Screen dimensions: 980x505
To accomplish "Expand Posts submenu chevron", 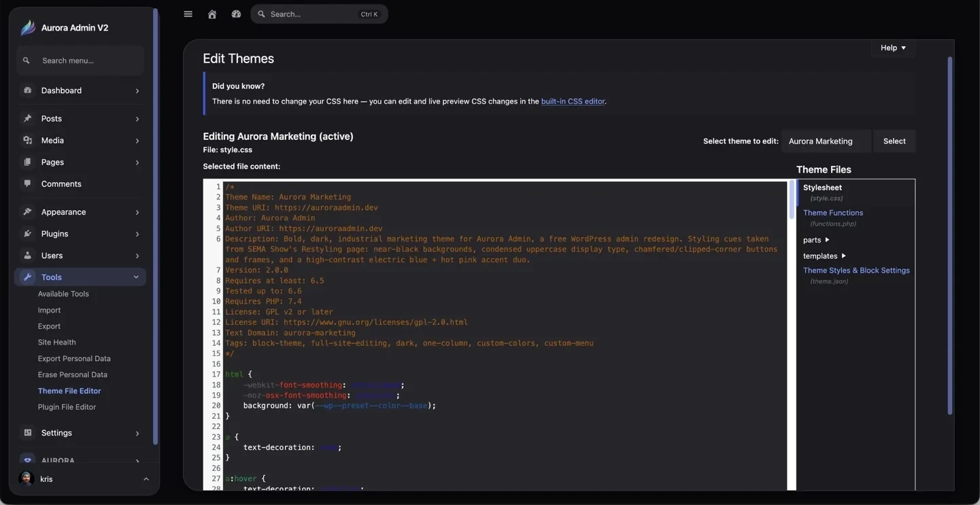I will click(137, 119).
